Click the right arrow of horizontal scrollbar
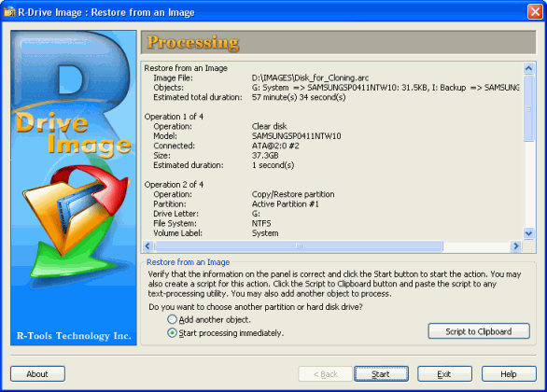Viewport: 547px width, 392px height. [515, 246]
